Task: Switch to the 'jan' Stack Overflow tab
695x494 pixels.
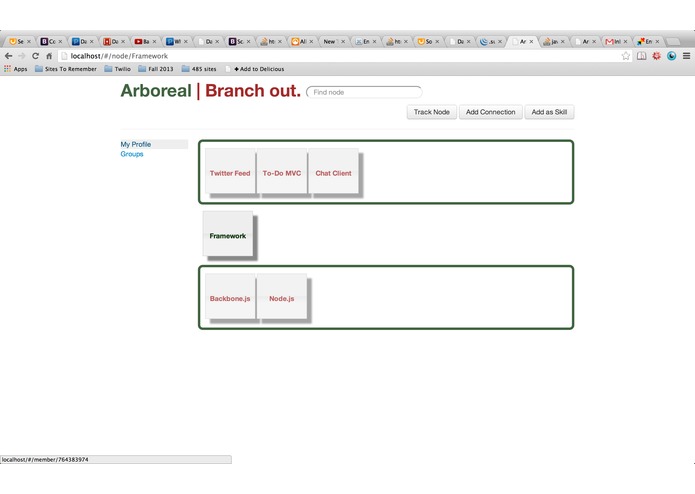Action: 551,41
